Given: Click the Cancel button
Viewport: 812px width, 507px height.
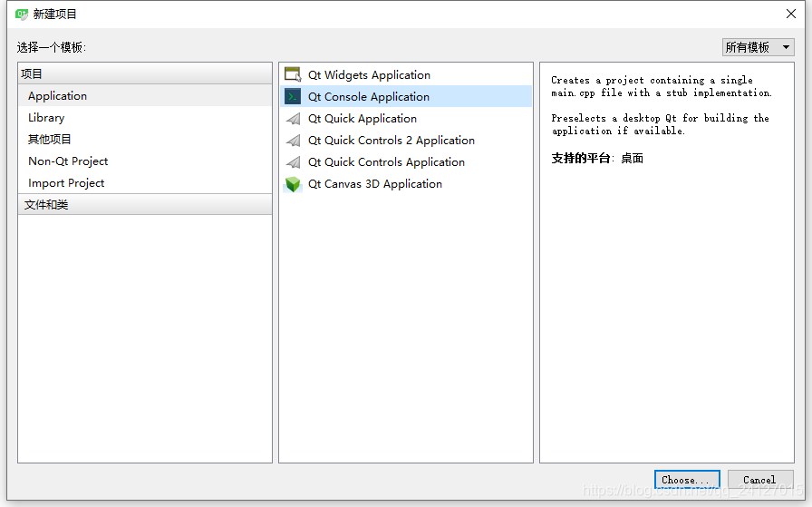Looking at the screenshot, I should [760, 480].
